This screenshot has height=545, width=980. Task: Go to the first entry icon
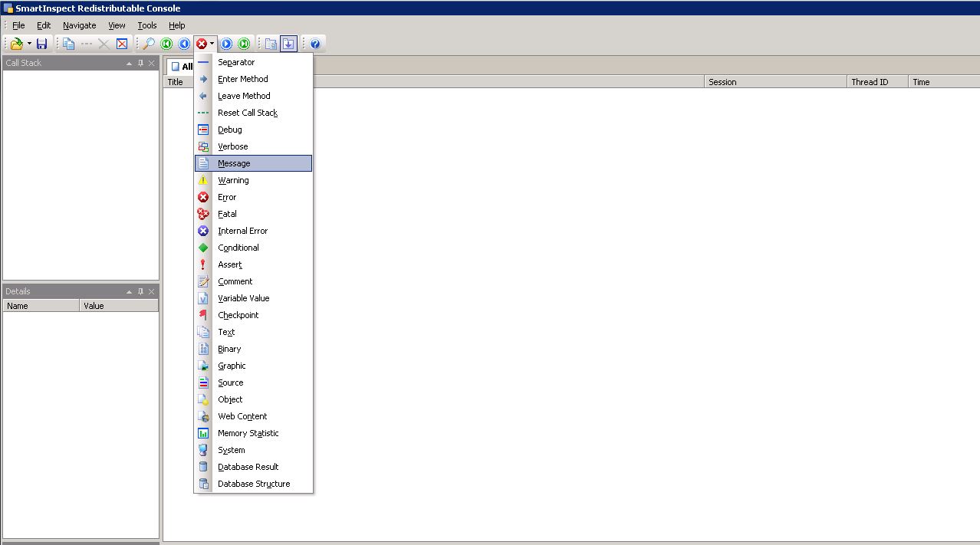point(166,44)
